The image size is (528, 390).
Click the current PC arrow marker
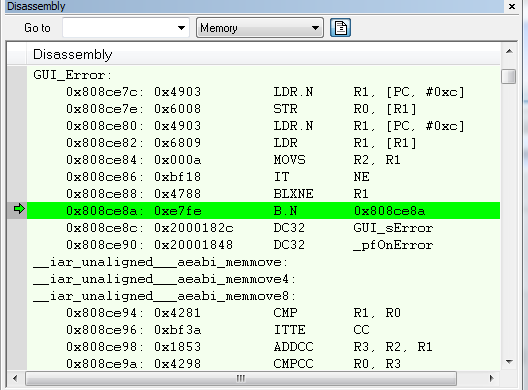tap(19, 209)
